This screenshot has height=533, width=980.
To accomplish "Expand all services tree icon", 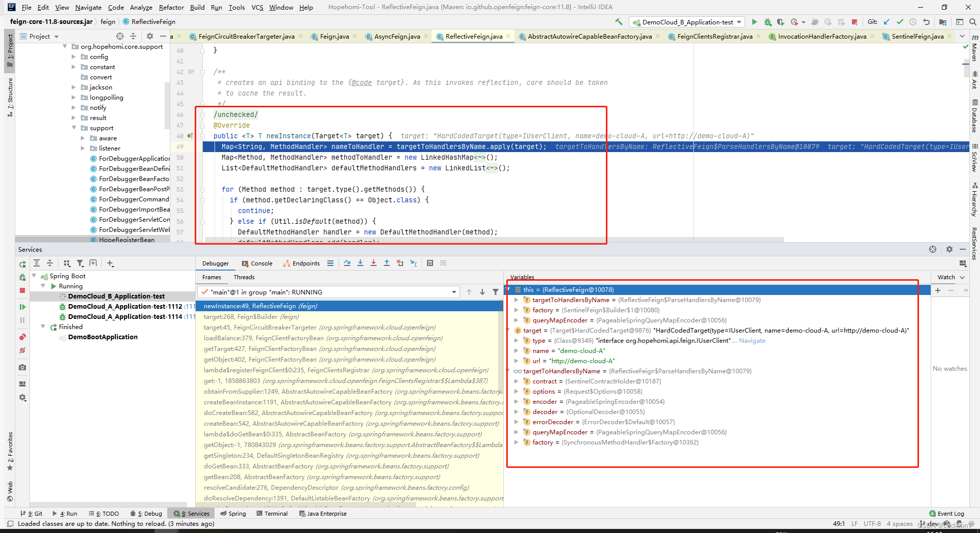I will coord(37,263).
